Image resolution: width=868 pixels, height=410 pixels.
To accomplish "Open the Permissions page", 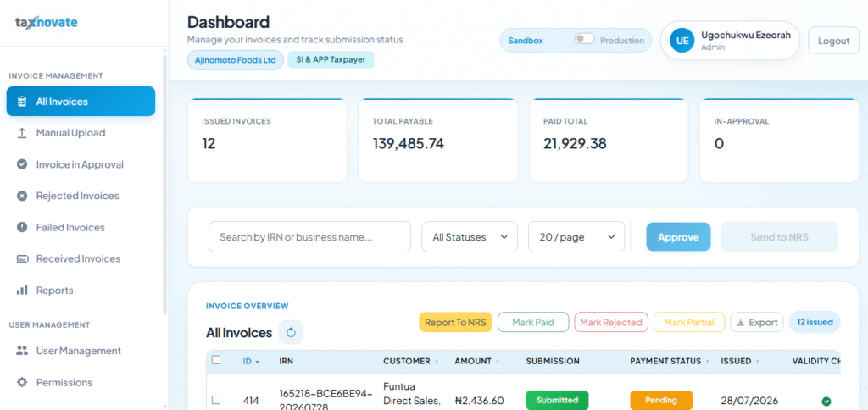I will tap(81, 382).
